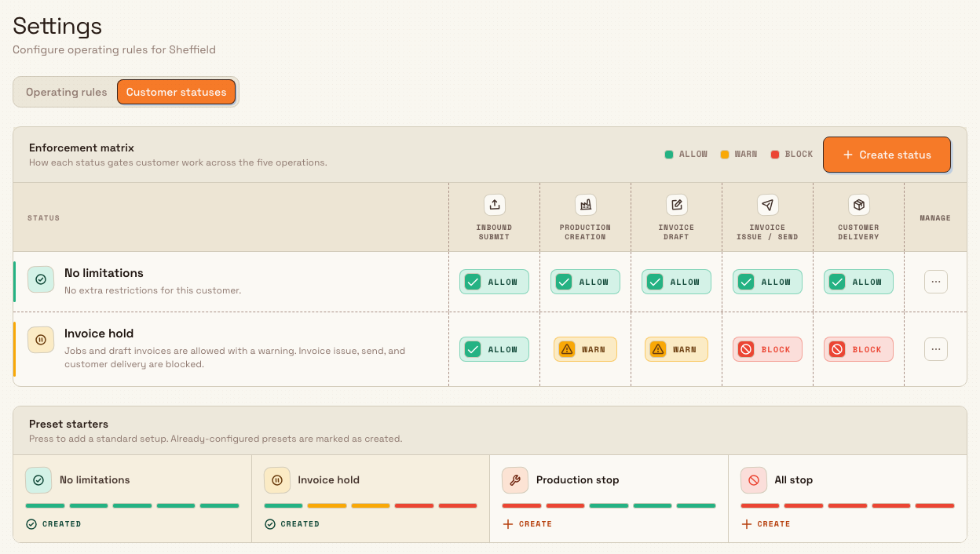Image resolution: width=980 pixels, height=554 pixels.
Task: Click the All stop prohibited icon
Action: [754, 480]
